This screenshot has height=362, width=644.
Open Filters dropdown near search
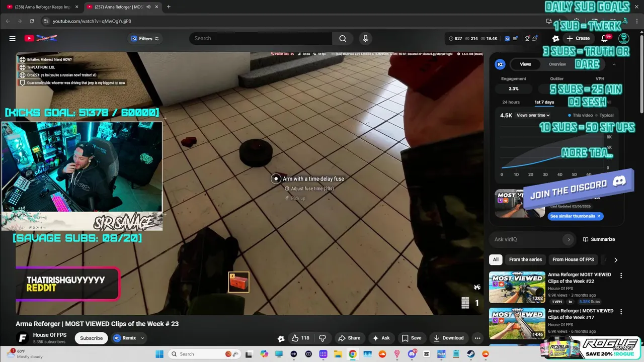coord(145,38)
